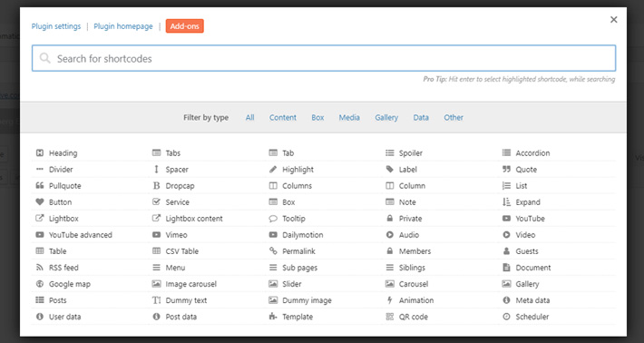Open the Plugin settings link
Screen dimensions: 644x343
(56, 26)
